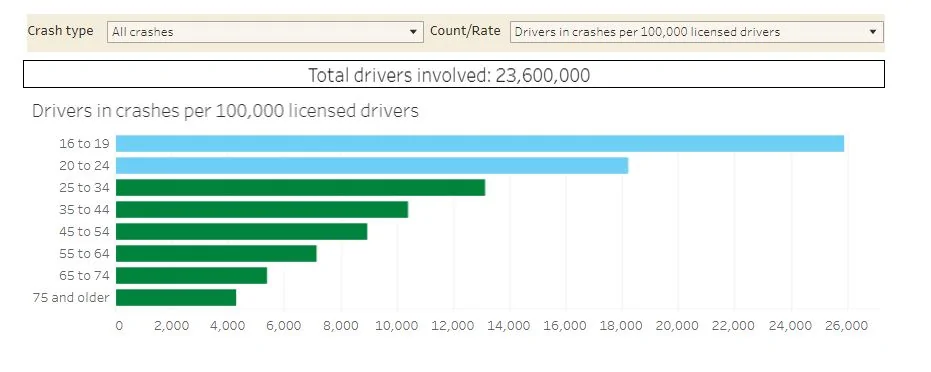Viewport: 931px width, 372px height.
Task: Click the 10,000 x-axis tick label
Action: (397, 326)
